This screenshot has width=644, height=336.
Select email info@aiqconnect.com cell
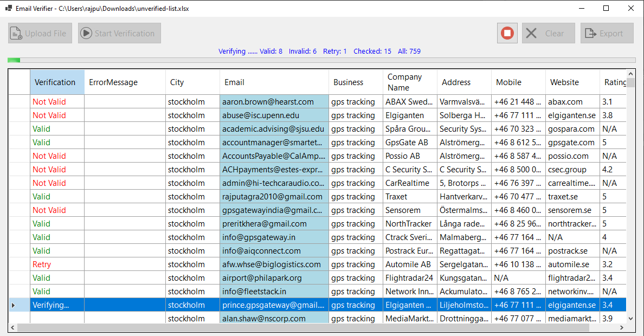click(x=274, y=251)
